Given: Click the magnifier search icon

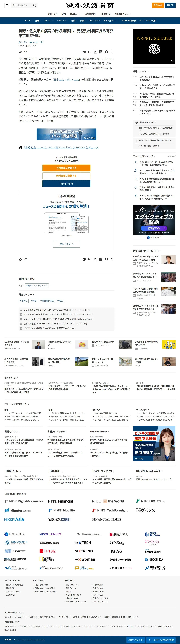Looking at the screenshot, I should tap(34, 5).
